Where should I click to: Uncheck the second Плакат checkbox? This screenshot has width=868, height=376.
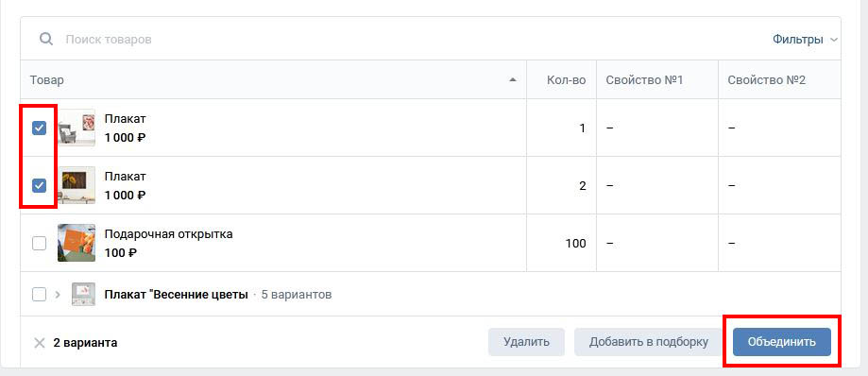[x=39, y=185]
